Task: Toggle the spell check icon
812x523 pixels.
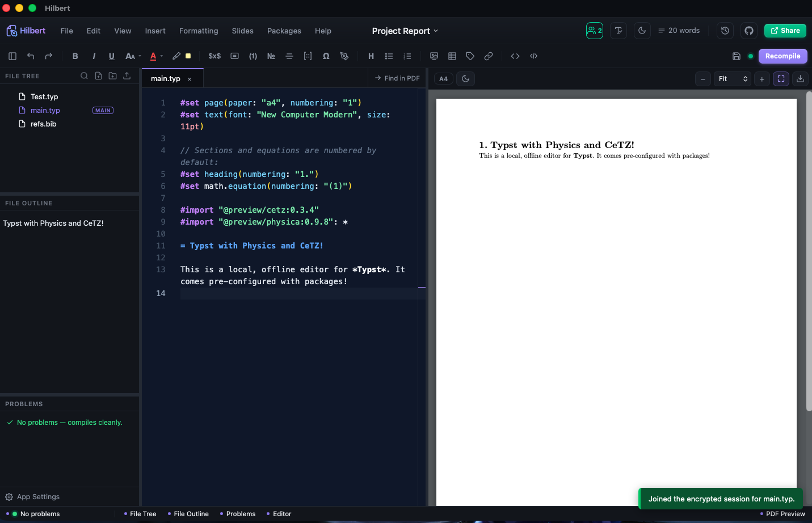Action: tap(619, 31)
